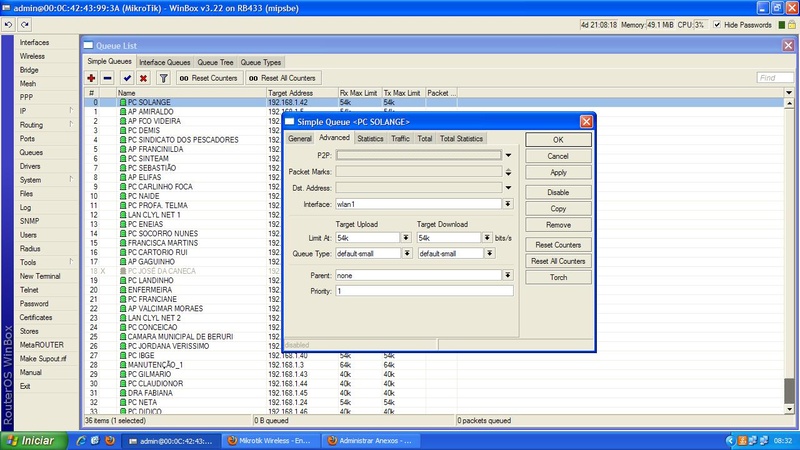Click the Apply button
The image size is (800, 450).
coord(558,173)
